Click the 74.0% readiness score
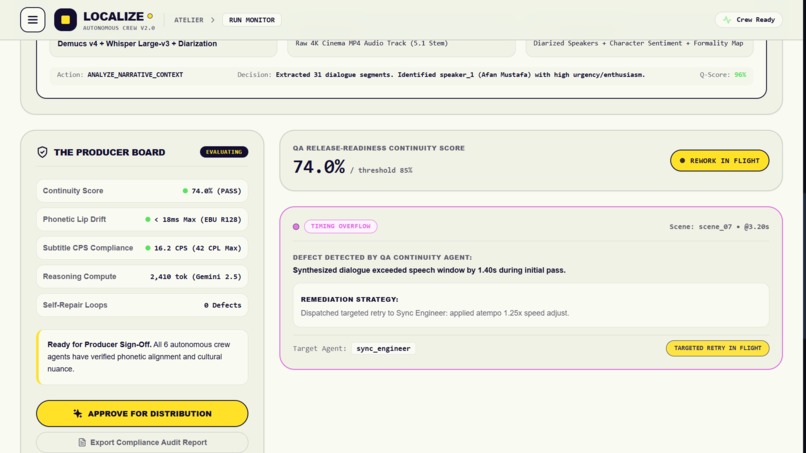The image size is (806, 453). (319, 167)
